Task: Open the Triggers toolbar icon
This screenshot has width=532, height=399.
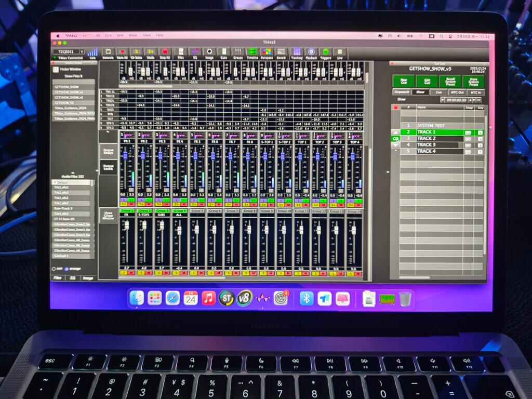Action: tap(325, 51)
